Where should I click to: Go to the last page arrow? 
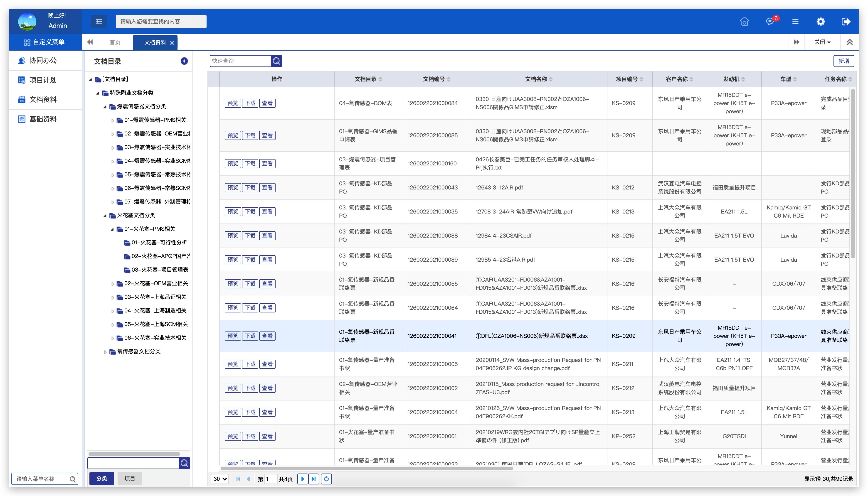[313, 479]
